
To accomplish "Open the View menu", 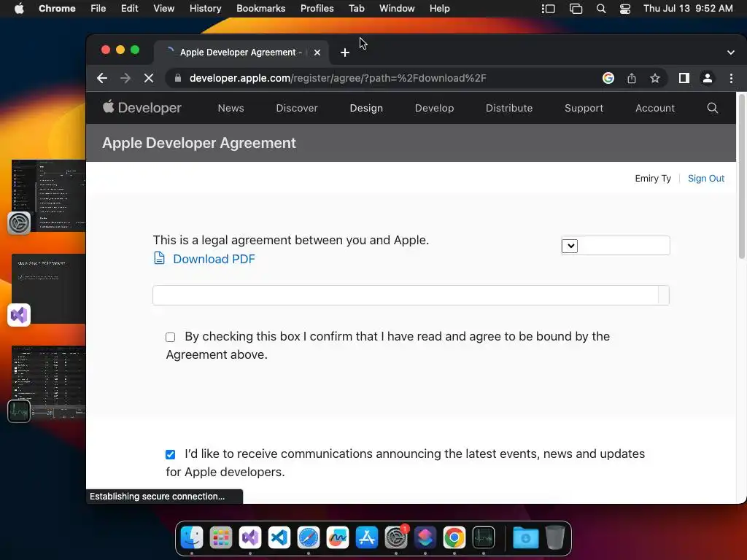I will click(x=164, y=8).
